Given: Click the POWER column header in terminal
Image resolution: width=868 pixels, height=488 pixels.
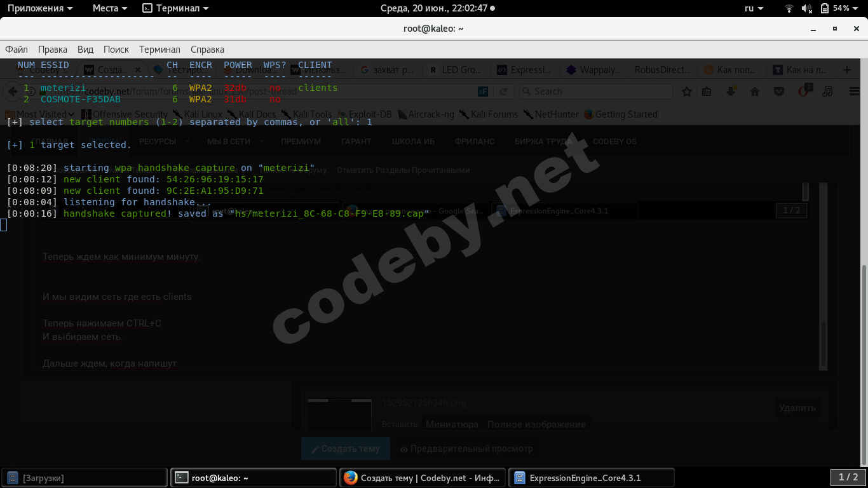Looking at the screenshot, I should 238,65.
